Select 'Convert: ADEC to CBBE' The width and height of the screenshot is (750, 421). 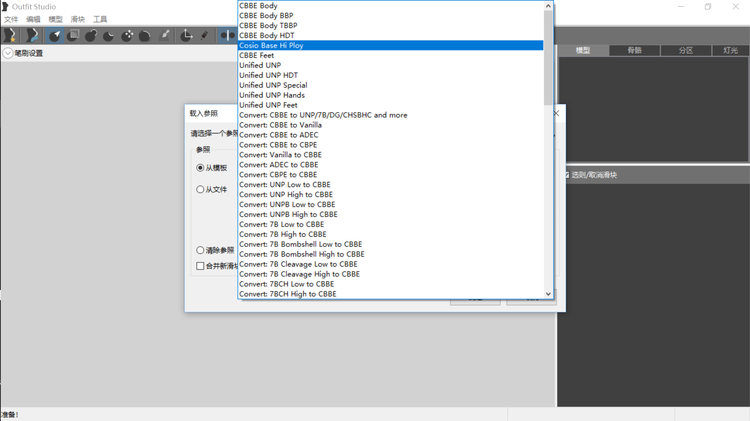(x=391, y=165)
